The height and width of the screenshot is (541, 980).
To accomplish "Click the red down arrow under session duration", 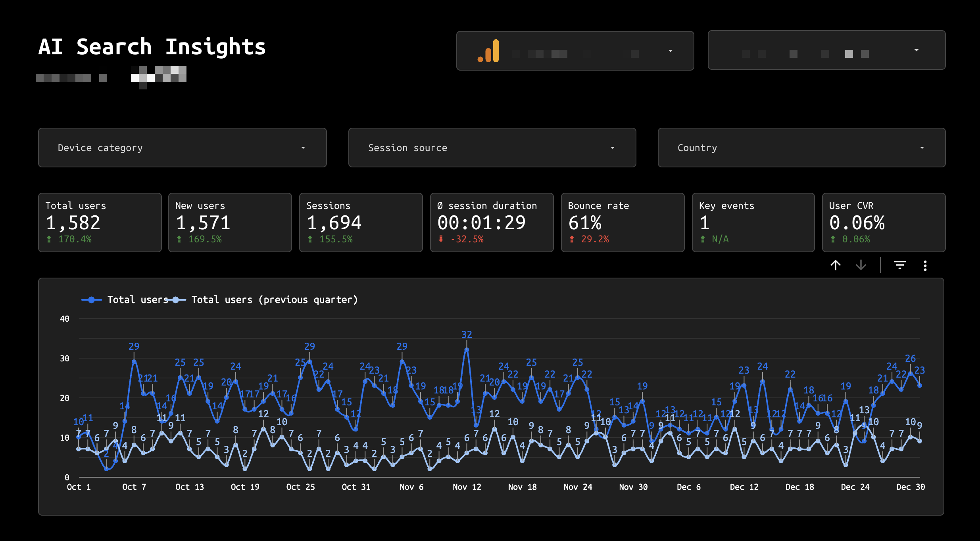I will coord(440,239).
